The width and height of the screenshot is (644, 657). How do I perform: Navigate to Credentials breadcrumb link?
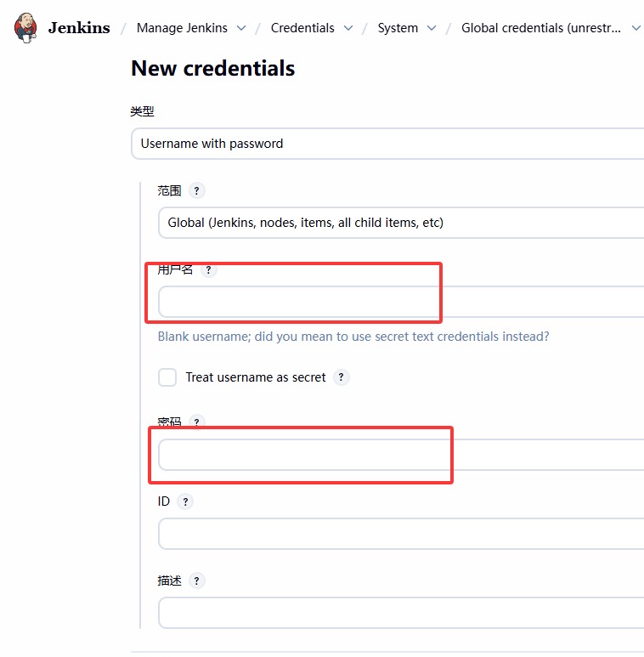302,28
